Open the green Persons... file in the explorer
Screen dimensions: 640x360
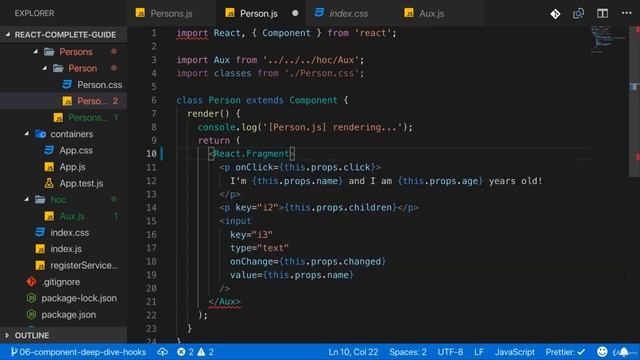pyautogui.click(x=63, y=118)
